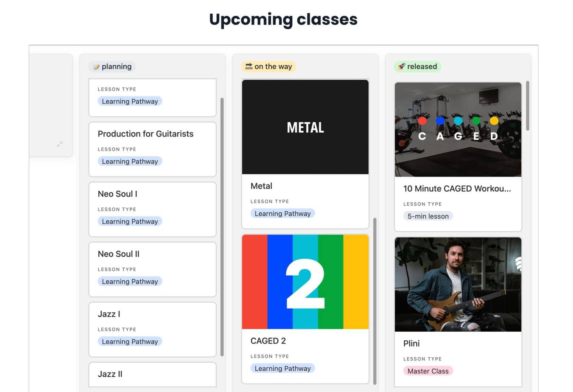
Task: Select the Learning Pathway tag on Production for Guitarists
Action: (x=130, y=161)
